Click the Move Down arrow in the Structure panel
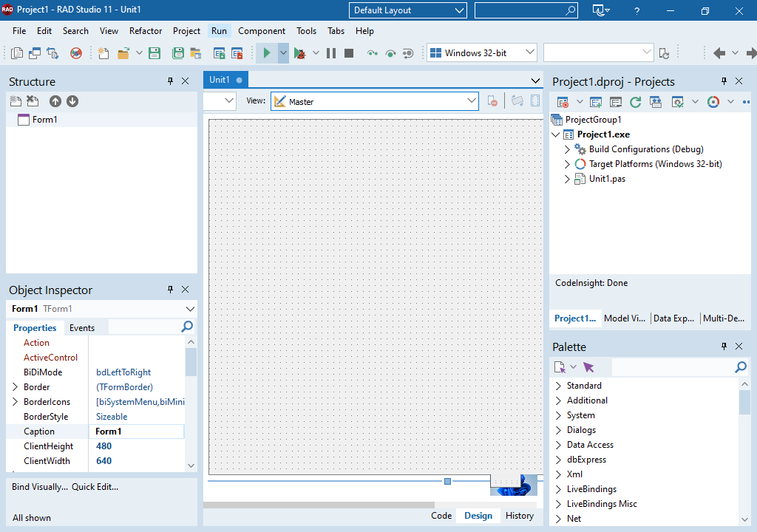757x532 pixels. (72, 101)
